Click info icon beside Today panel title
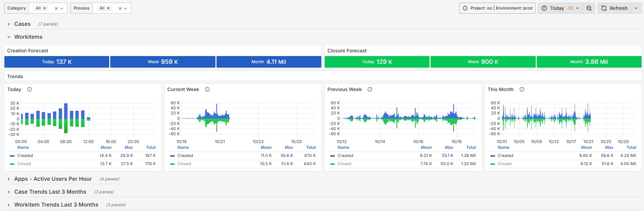This screenshot has width=644, height=211. tap(30, 89)
